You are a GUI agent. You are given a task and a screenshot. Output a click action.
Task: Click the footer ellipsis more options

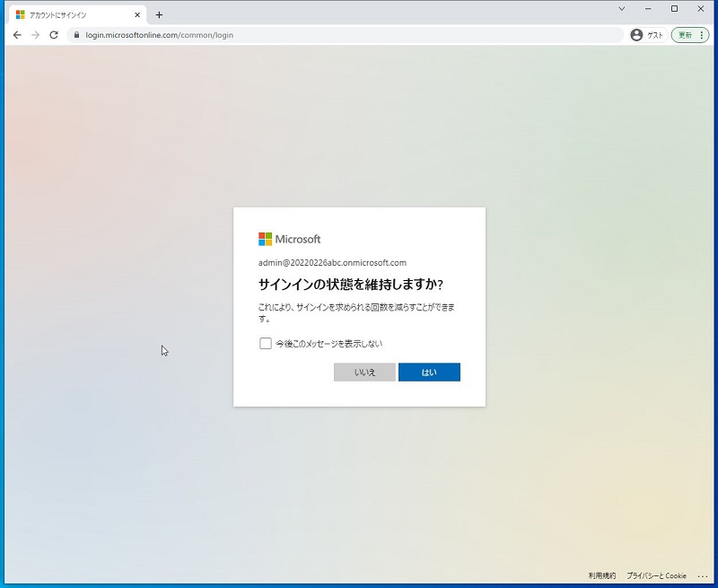(702, 576)
